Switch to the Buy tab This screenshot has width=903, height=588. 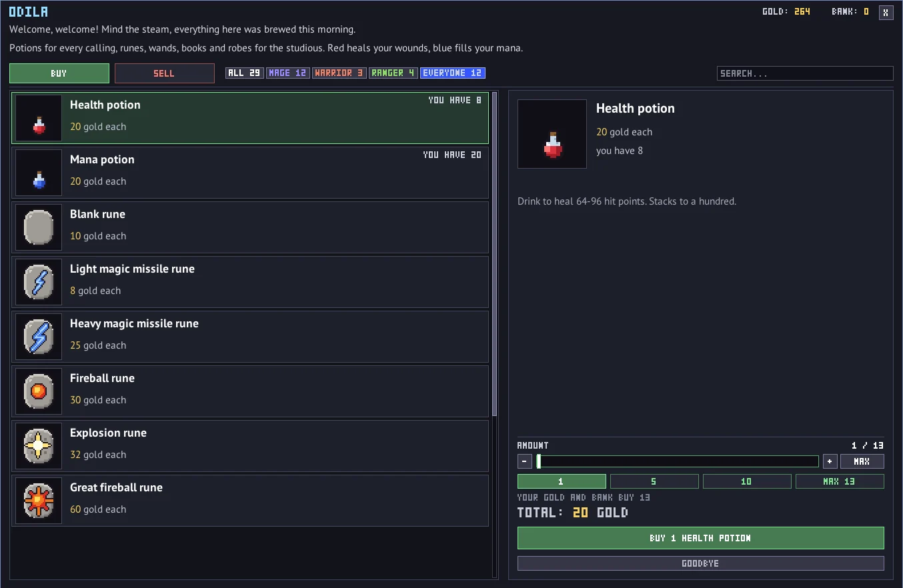pyautogui.click(x=59, y=73)
